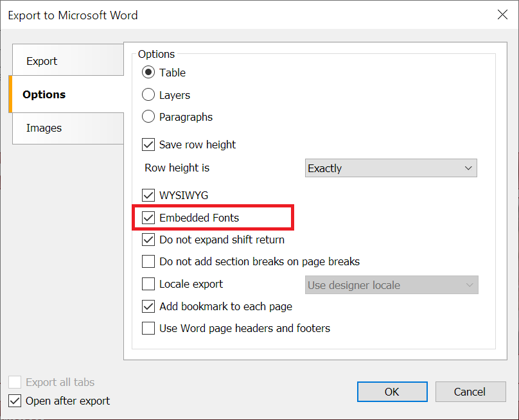Viewport: 519px width, 420px height.
Task: Choose the Layers export mode
Action: tap(148, 95)
